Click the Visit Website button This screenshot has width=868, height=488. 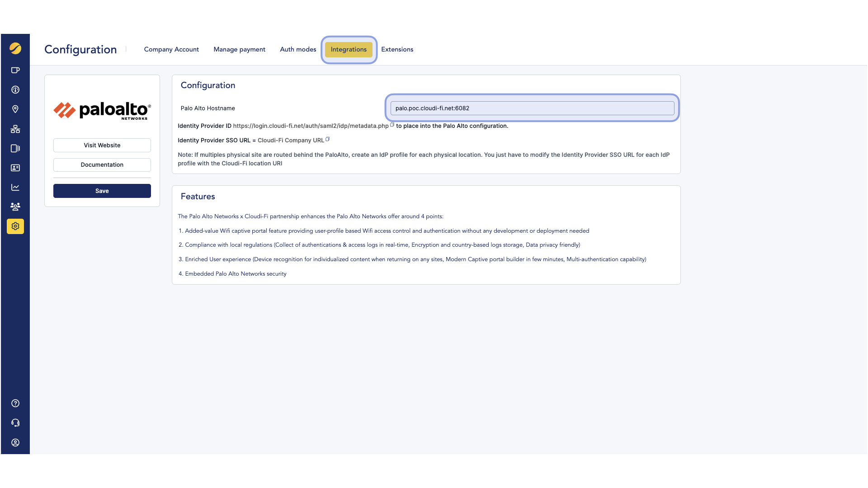pos(102,145)
